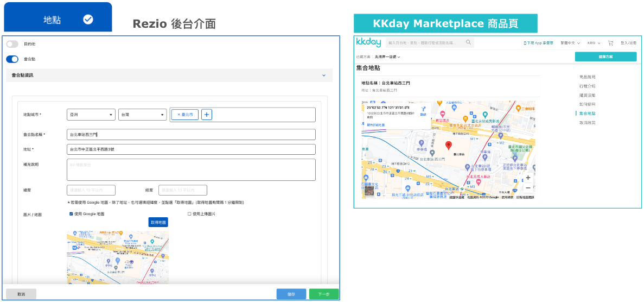Click the 補充說明 textarea
The height and width of the screenshot is (302, 644).
191,169
